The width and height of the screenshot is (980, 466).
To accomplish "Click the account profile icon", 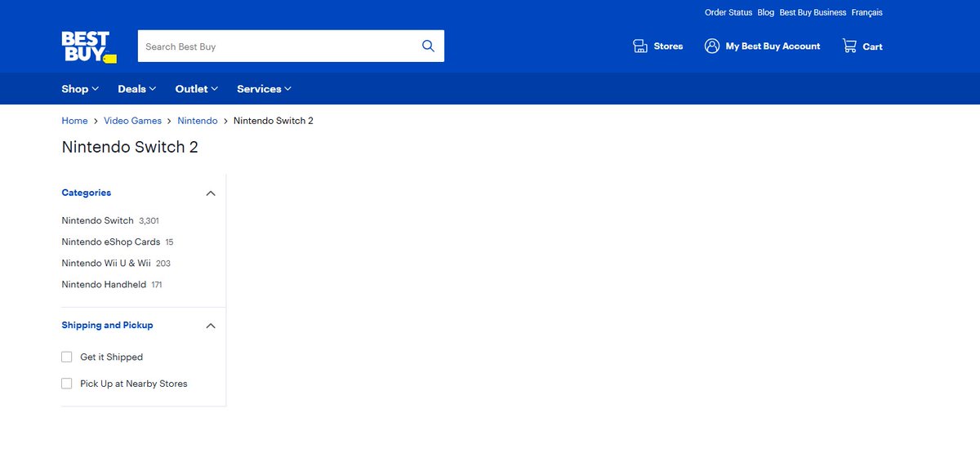I will click(x=712, y=46).
